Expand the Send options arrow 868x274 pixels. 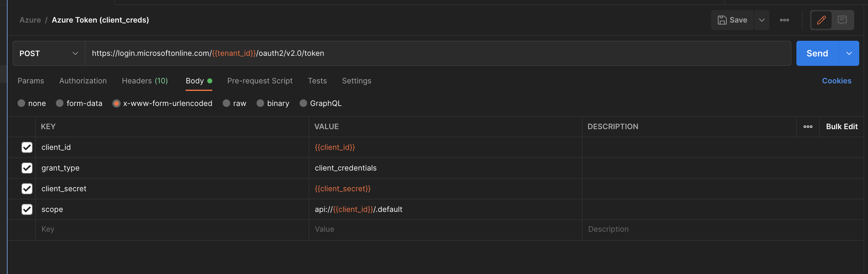[849, 54]
